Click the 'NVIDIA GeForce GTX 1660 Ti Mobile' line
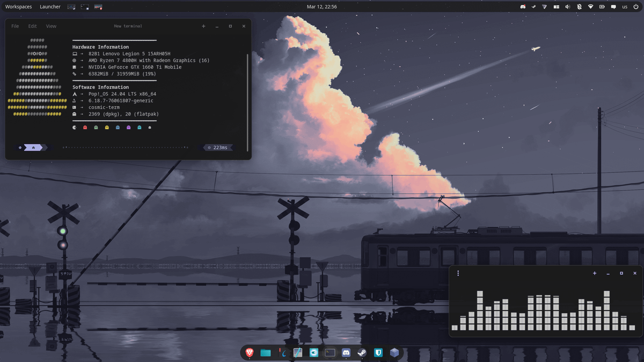 [x=135, y=67]
